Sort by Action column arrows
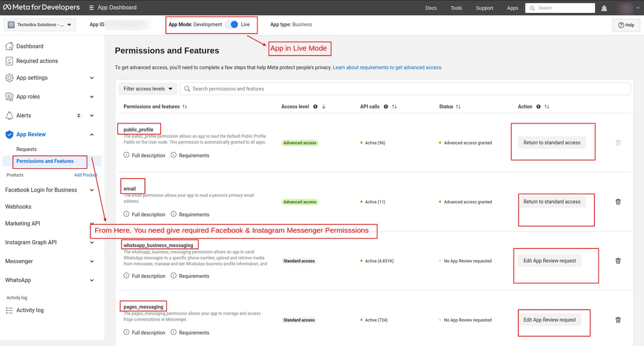This screenshot has height=346, width=644. pyautogui.click(x=547, y=107)
